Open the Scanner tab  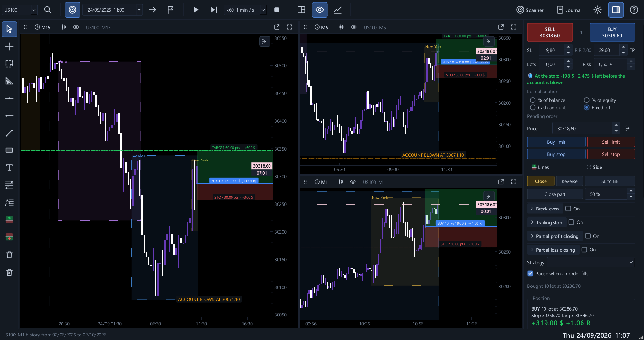point(530,10)
